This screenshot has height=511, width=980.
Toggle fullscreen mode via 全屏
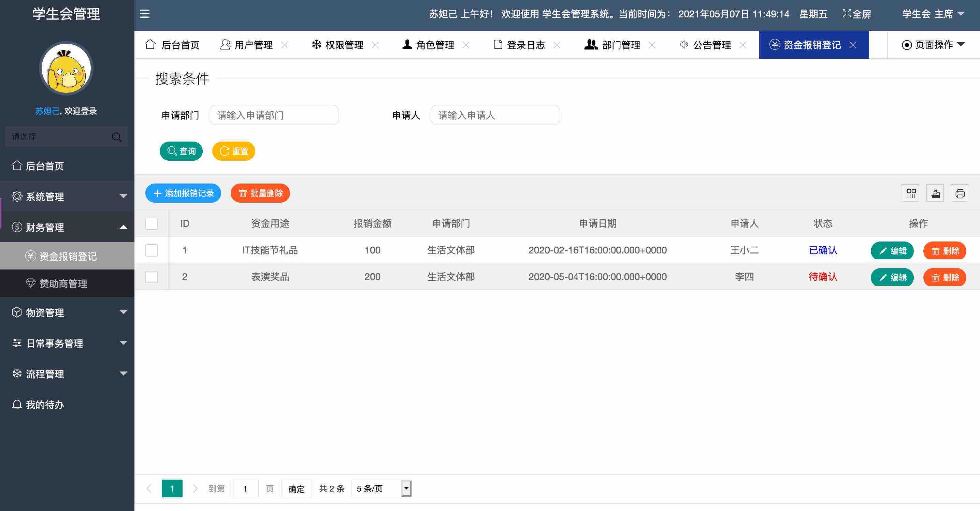pos(857,14)
